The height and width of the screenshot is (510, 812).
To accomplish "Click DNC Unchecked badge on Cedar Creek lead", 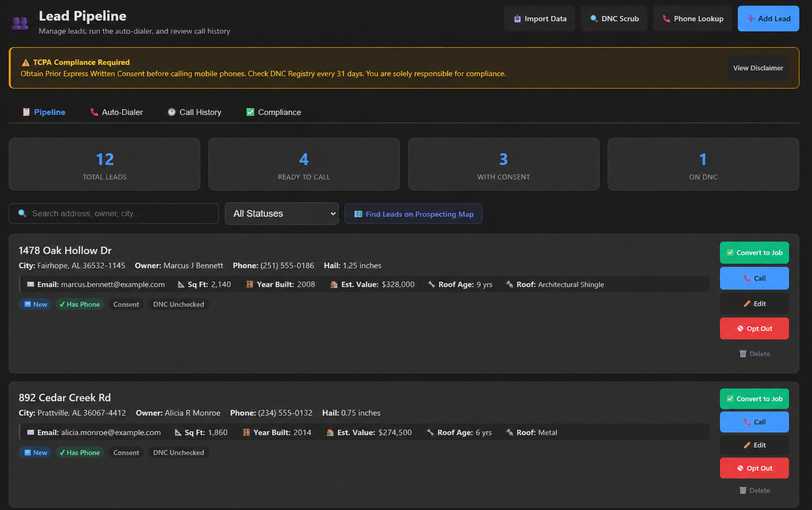I will [178, 453].
